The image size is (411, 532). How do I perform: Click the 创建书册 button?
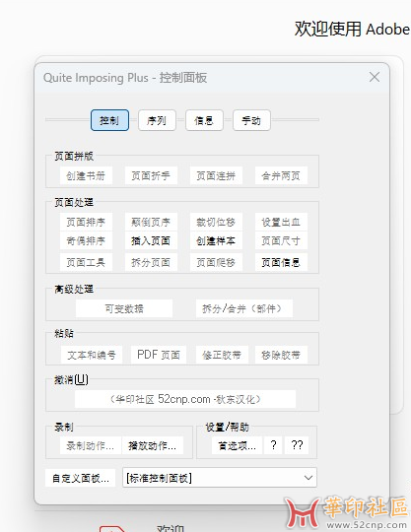tap(86, 175)
